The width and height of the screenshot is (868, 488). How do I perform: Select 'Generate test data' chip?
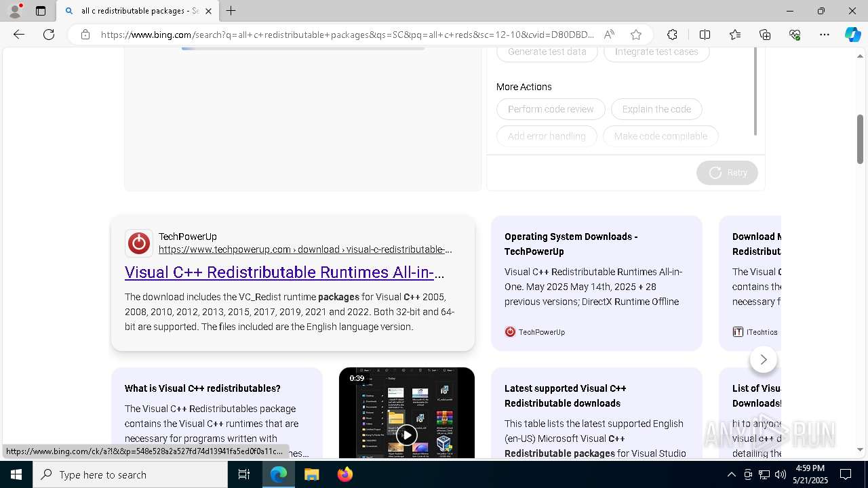(x=547, y=52)
